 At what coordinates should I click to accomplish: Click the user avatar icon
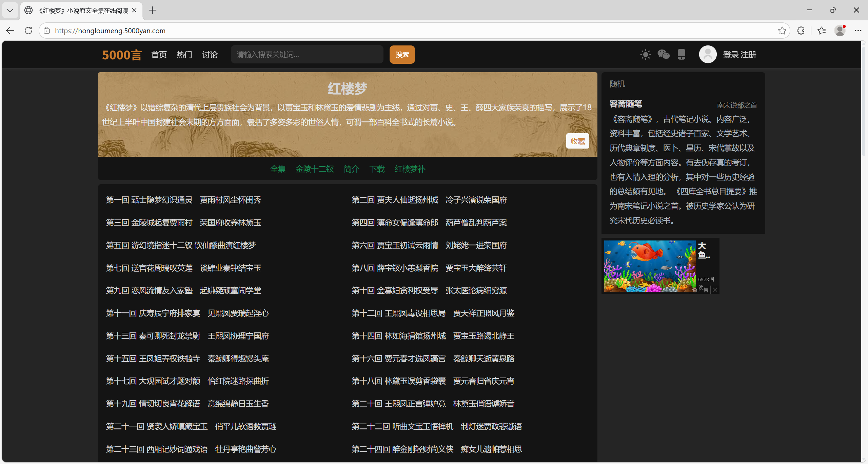point(708,55)
